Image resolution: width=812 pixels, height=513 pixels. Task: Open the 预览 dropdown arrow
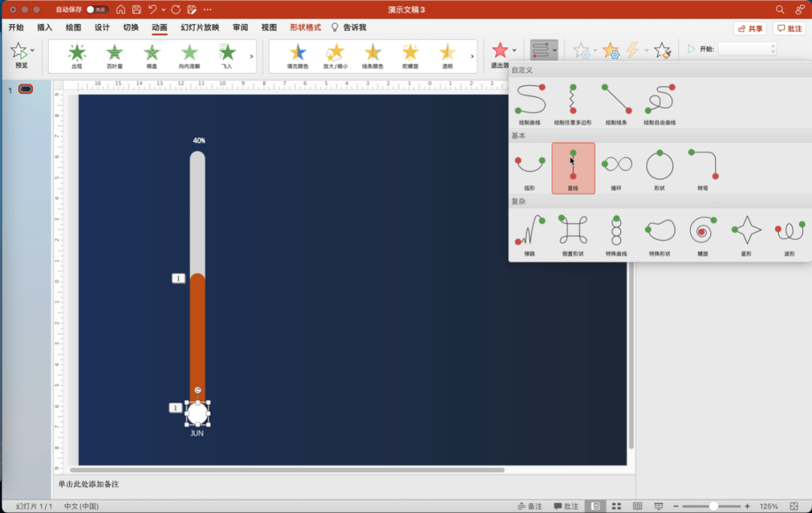pos(32,50)
